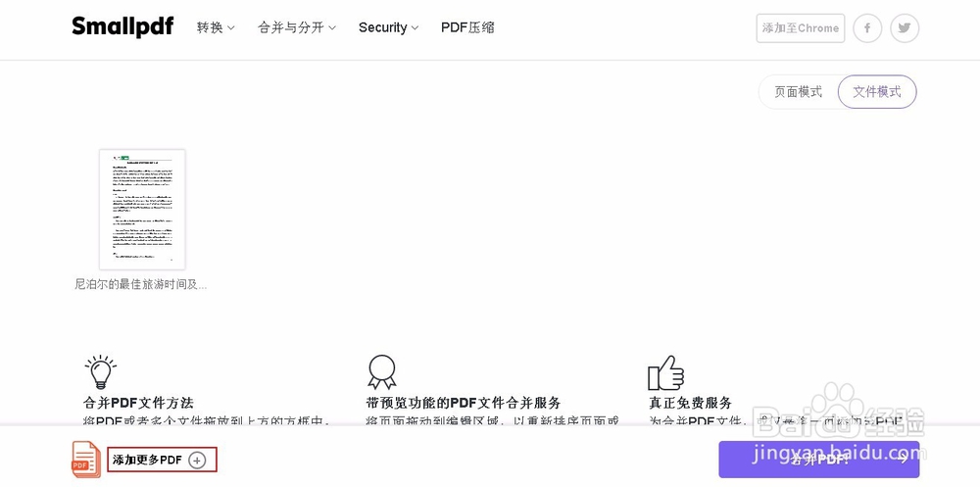Switch to 文件模式 view

coord(877,92)
